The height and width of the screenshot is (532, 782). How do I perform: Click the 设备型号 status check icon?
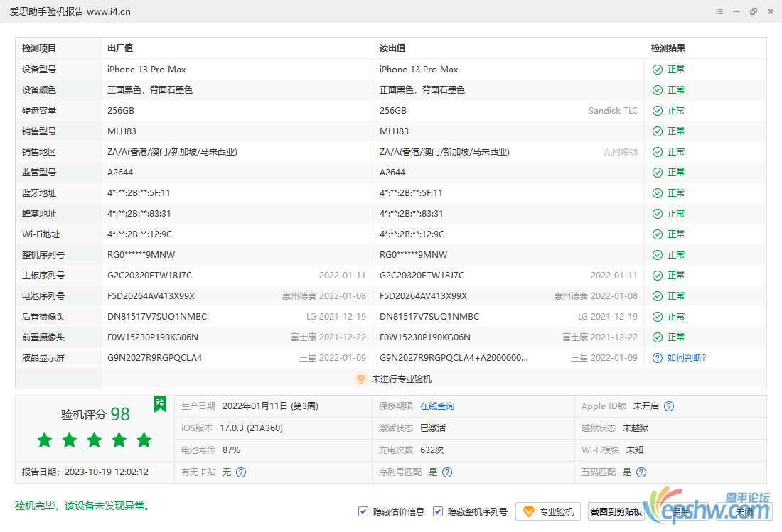(x=658, y=69)
